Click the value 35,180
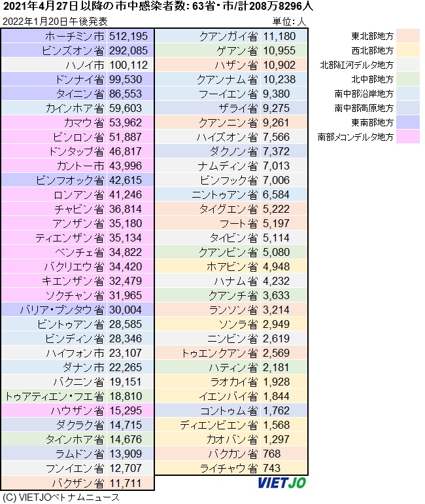This screenshot has width=425, height=504. click(125, 223)
